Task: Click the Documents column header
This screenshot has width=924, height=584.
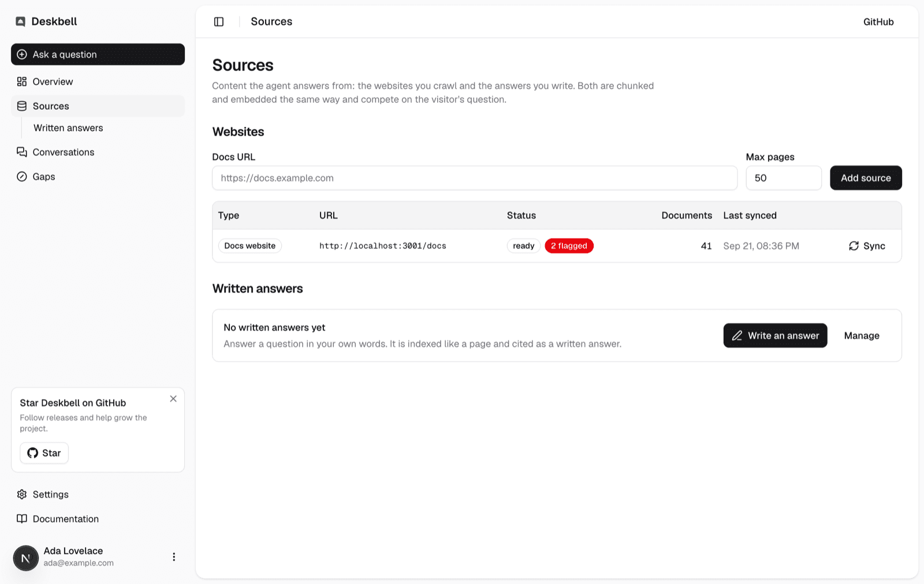Action: (687, 215)
